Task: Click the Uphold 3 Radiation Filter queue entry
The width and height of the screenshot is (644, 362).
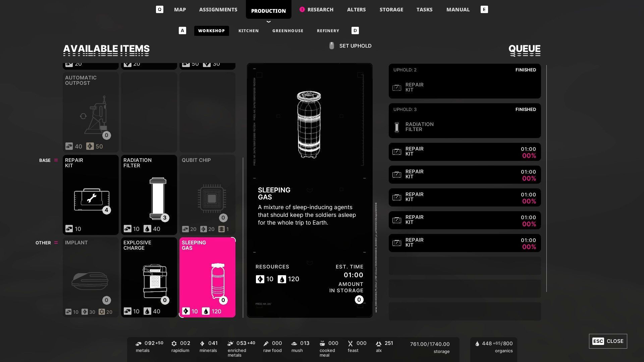Action: (x=465, y=121)
